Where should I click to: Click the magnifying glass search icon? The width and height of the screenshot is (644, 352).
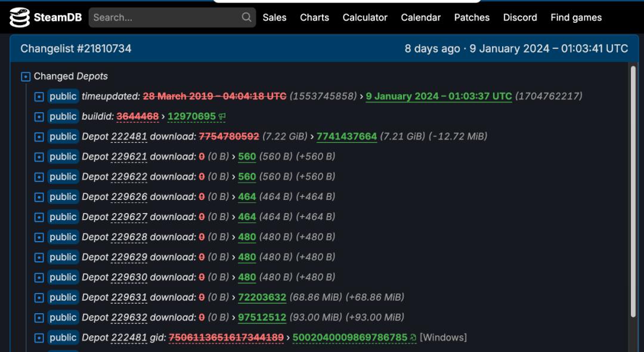pyautogui.click(x=246, y=17)
